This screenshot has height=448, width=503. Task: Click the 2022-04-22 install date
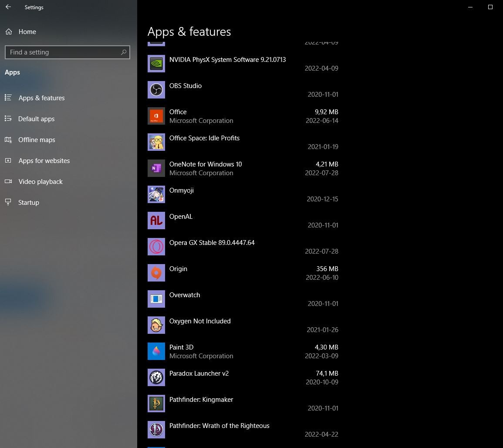321,434
